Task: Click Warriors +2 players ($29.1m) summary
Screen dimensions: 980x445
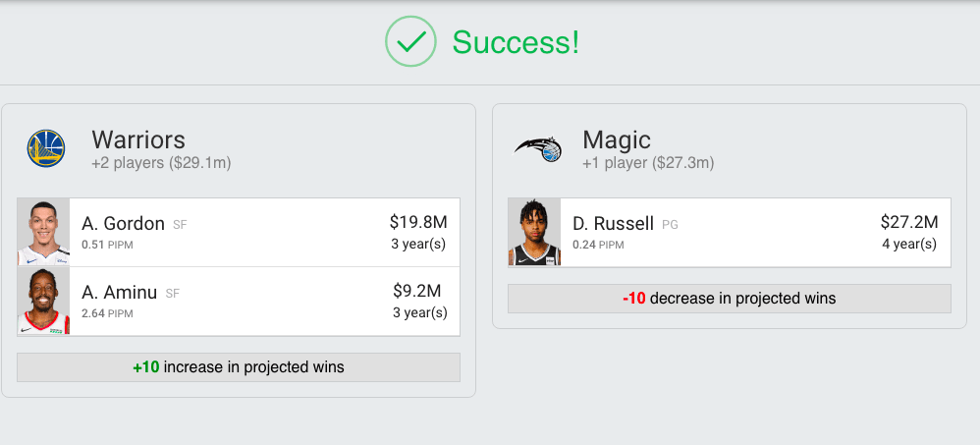Action: pos(161,162)
